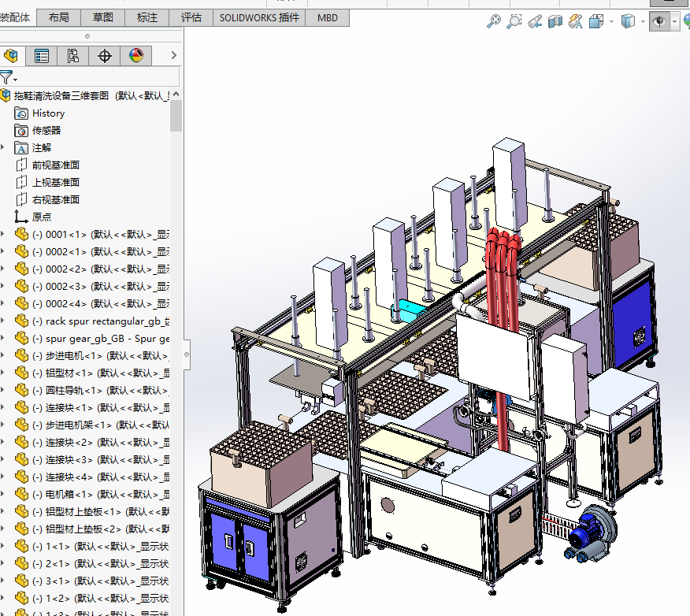Activate the Section View icon
This screenshot has height=616, width=690.
click(555, 22)
